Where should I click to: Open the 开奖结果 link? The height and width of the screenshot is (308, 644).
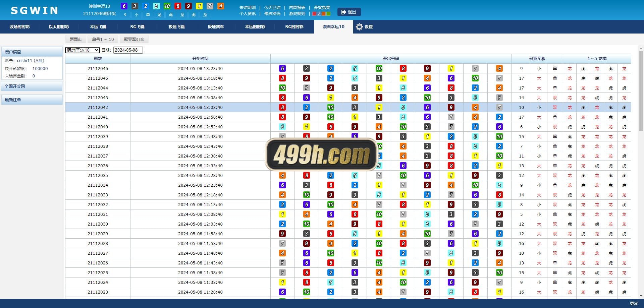322,7
